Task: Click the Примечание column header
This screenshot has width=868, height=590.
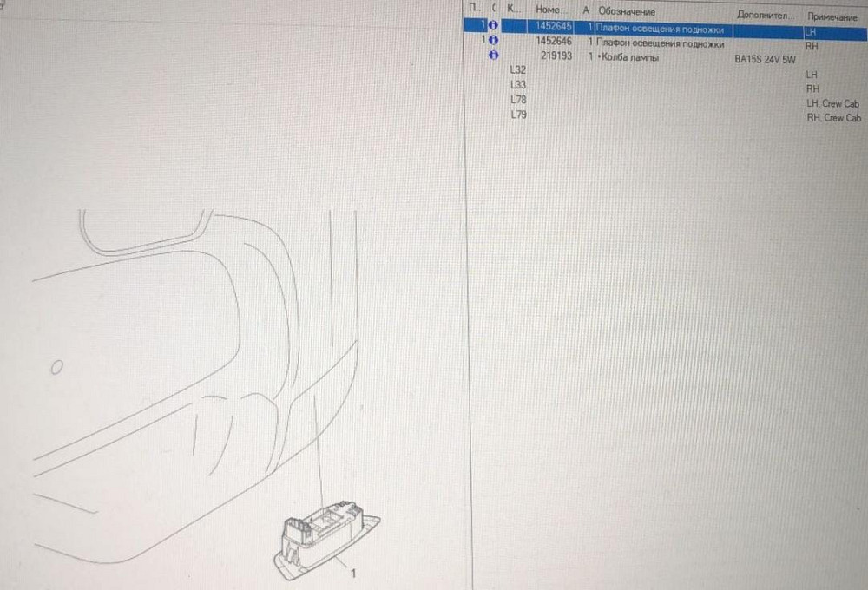Action: [832, 16]
